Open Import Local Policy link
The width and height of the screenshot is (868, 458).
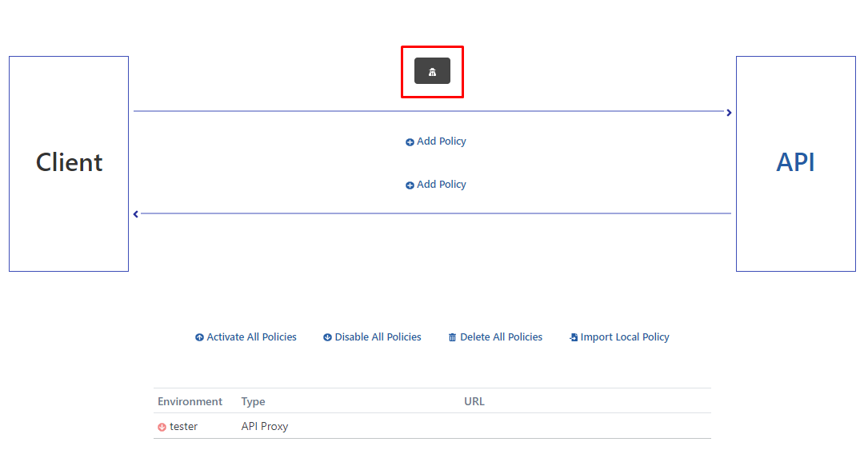pos(624,337)
